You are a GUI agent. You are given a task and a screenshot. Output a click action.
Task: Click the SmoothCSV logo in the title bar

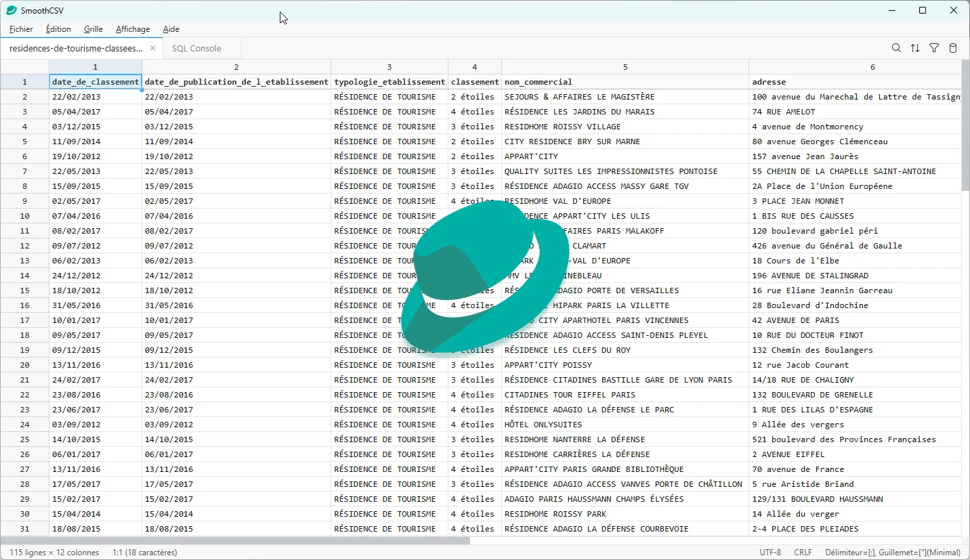[10, 10]
